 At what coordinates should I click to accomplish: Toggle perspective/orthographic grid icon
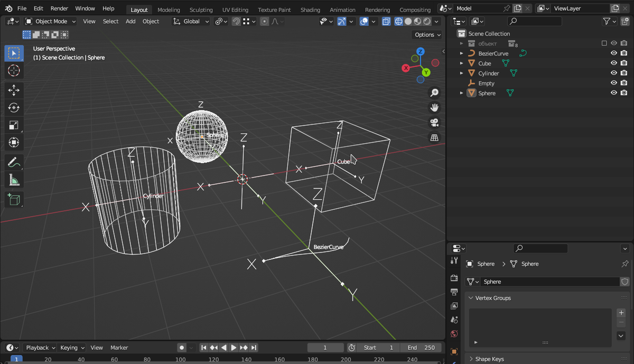coord(434,137)
